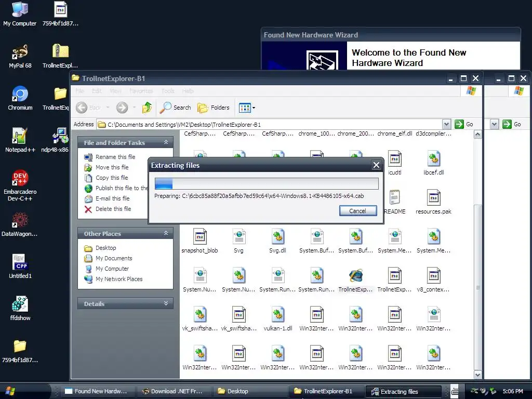Viewport: 532px width, 399px height.
Task: Select the snapshot_blob file
Action: 199,241
